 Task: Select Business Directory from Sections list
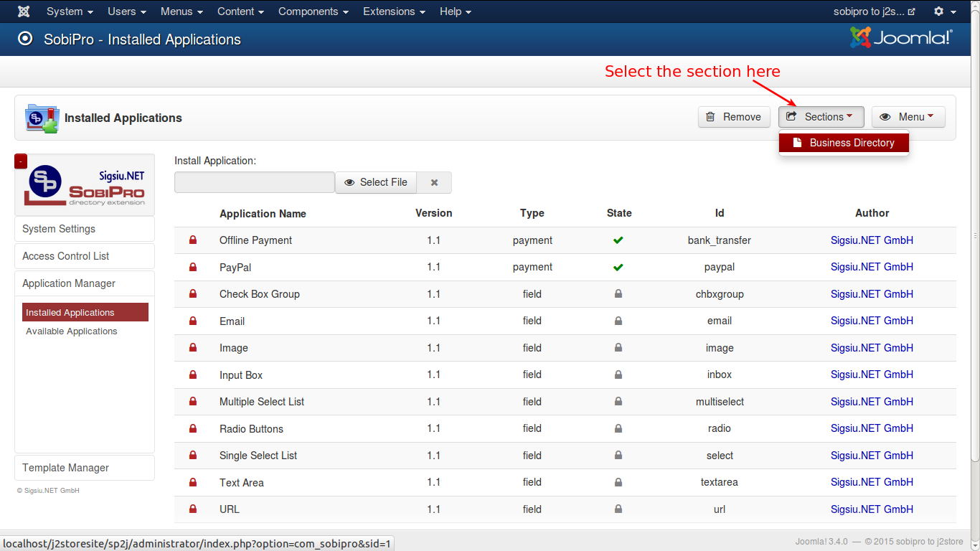tap(844, 143)
